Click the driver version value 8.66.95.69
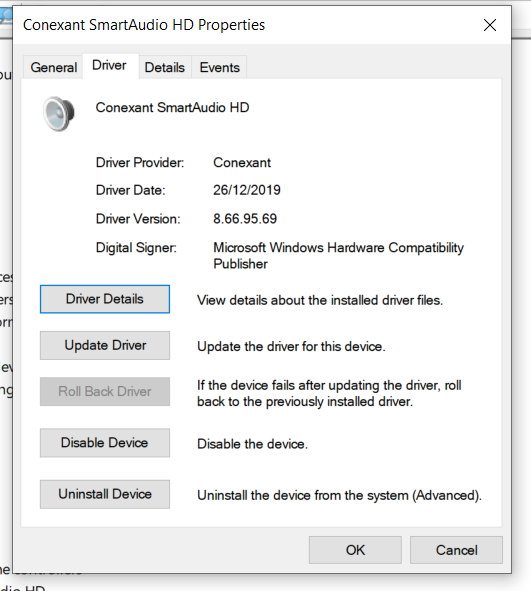This screenshot has height=591, width=531. tap(245, 219)
